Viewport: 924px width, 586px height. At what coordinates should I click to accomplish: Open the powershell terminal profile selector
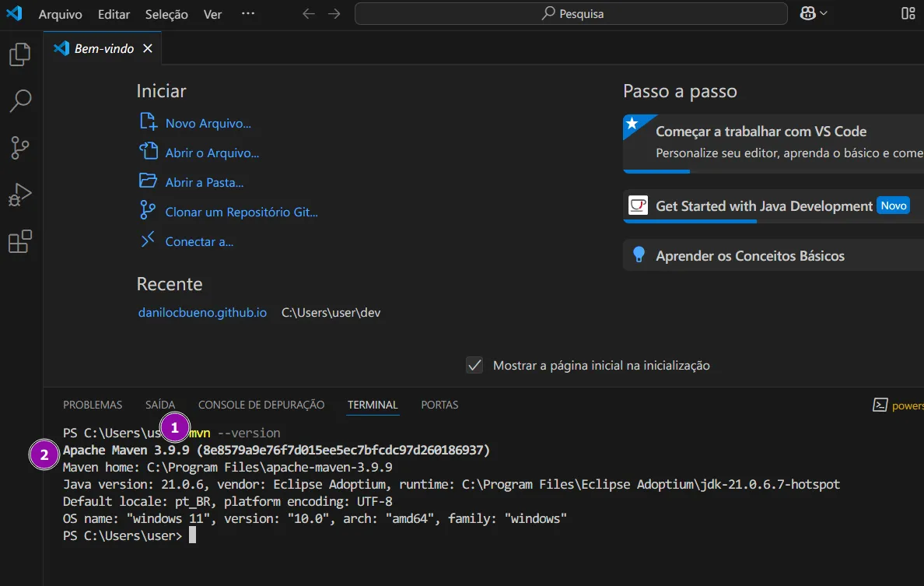tap(898, 405)
